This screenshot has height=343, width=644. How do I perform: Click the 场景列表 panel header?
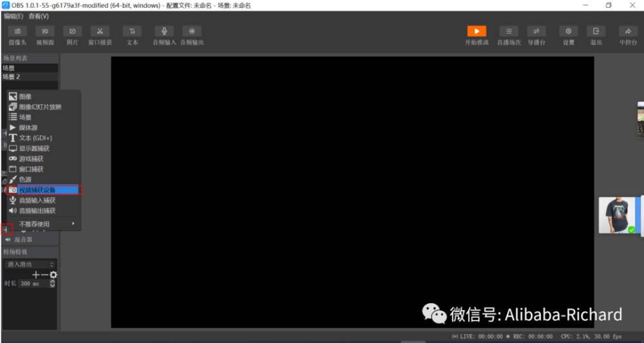point(30,59)
